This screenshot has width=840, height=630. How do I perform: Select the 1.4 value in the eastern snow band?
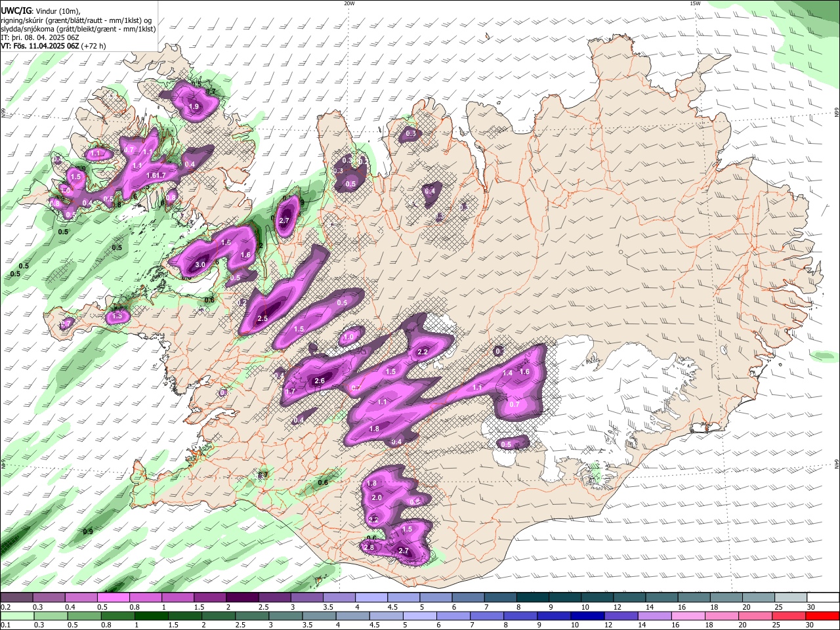pos(507,373)
